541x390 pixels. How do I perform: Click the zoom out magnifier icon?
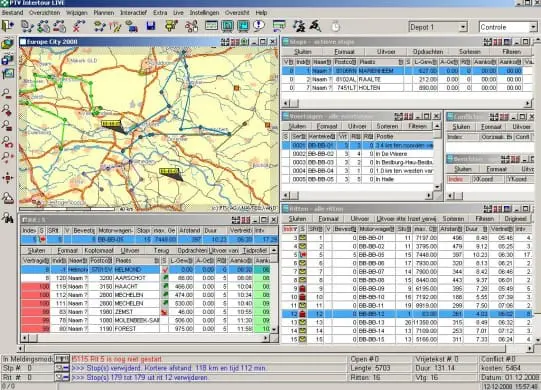tap(7, 94)
